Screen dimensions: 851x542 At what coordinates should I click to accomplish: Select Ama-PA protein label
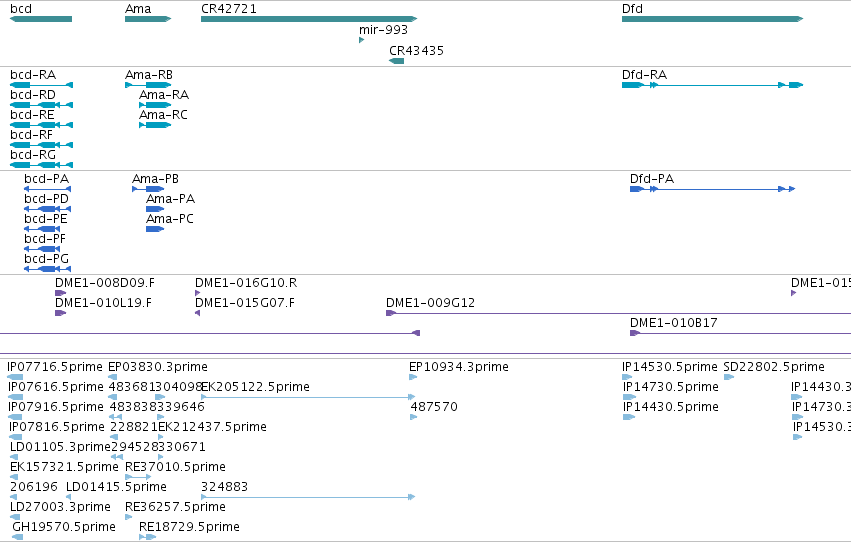click(x=170, y=199)
